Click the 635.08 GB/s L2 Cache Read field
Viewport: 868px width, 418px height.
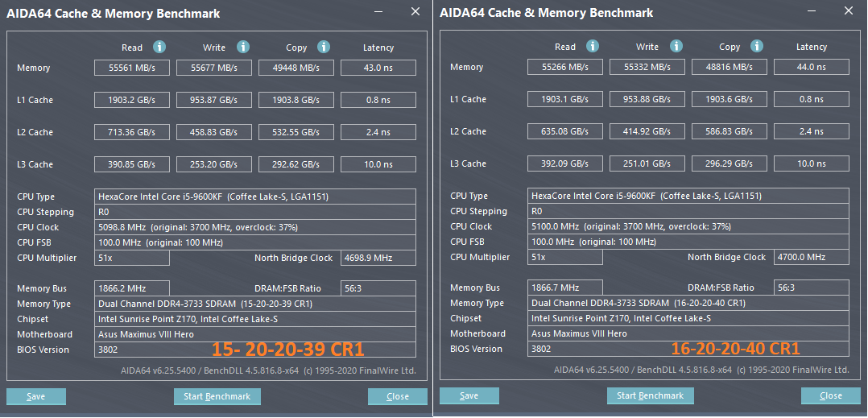[x=567, y=131]
